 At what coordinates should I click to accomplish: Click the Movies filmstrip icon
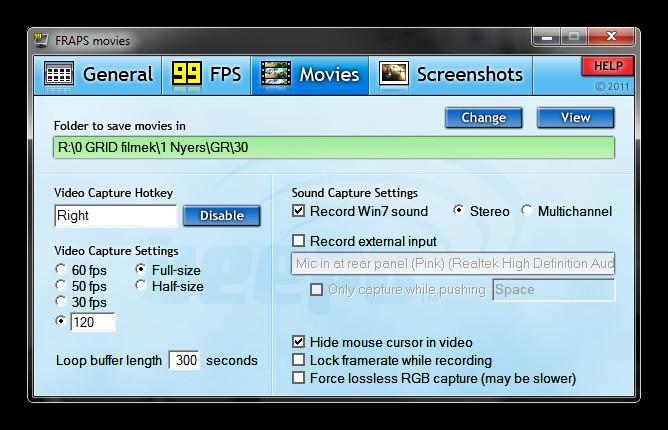[x=276, y=74]
